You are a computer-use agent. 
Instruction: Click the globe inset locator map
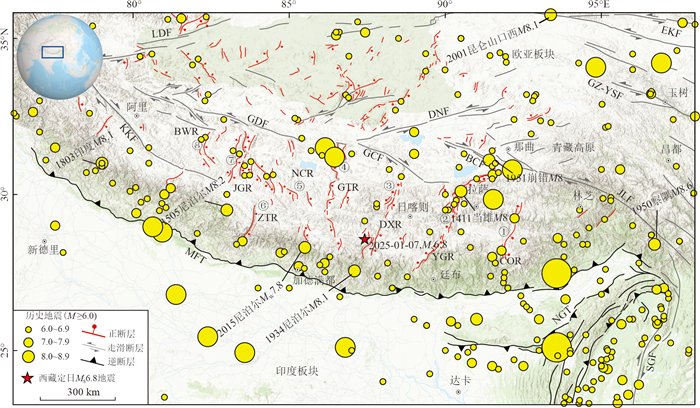click(60, 55)
